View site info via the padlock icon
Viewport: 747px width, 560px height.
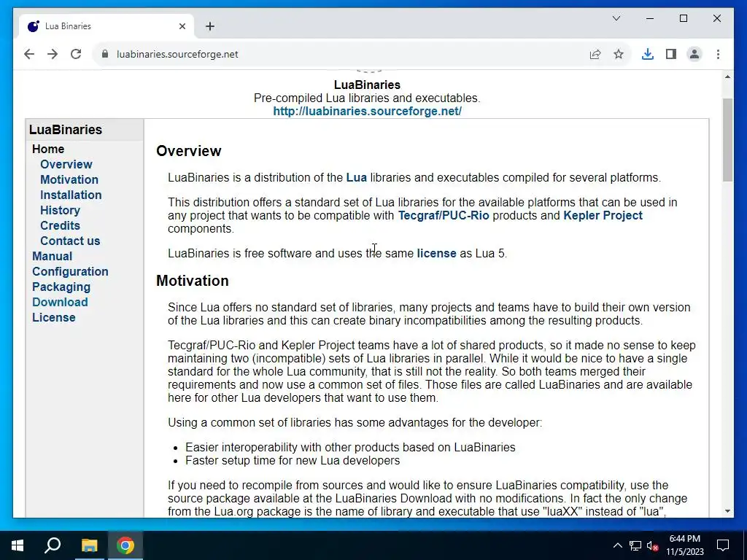point(105,54)
